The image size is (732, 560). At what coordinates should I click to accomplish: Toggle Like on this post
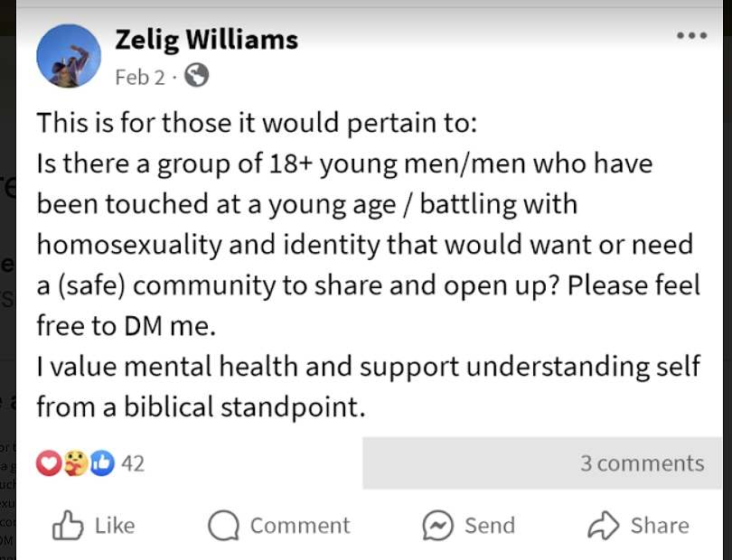point(93,526)
